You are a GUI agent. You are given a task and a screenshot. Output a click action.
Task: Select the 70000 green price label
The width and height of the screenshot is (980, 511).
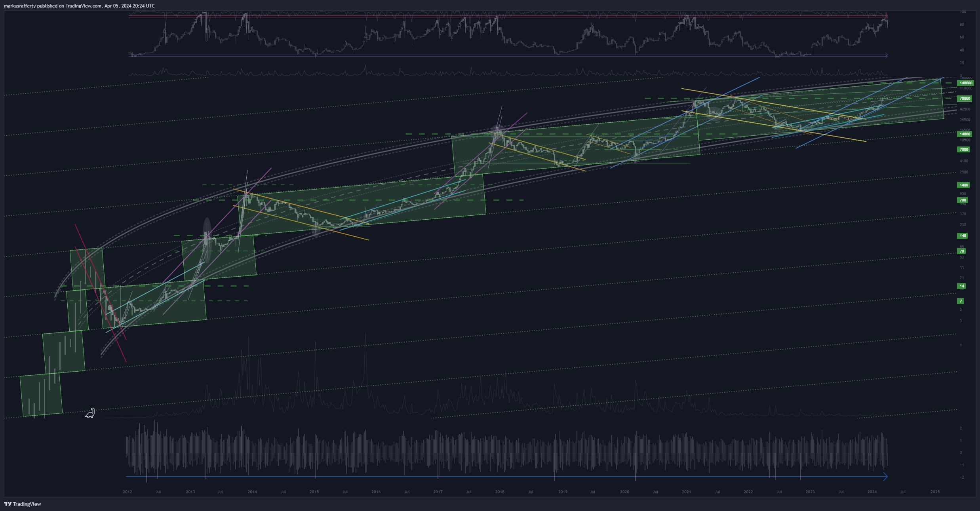pyautogui.click(x=964, y=99)
